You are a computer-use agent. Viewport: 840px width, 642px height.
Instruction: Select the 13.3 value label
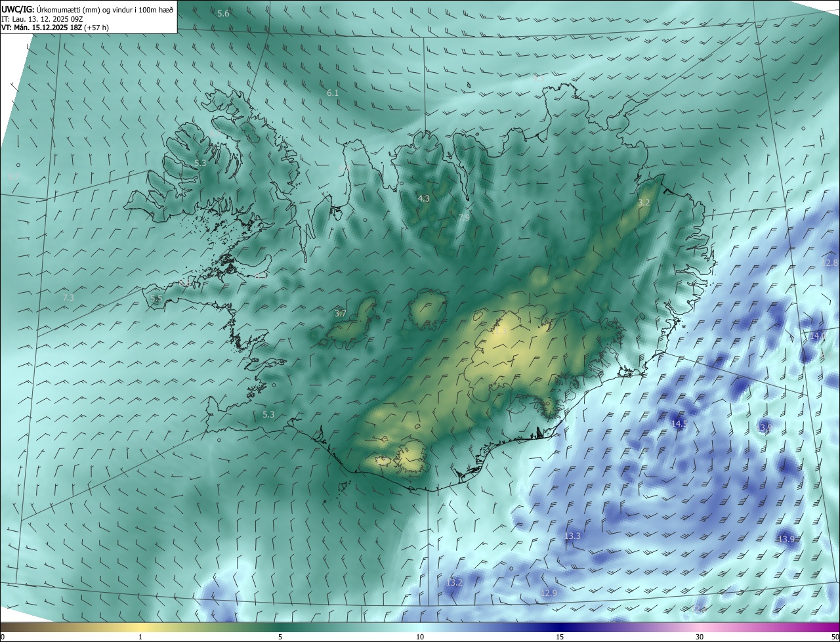572,536
